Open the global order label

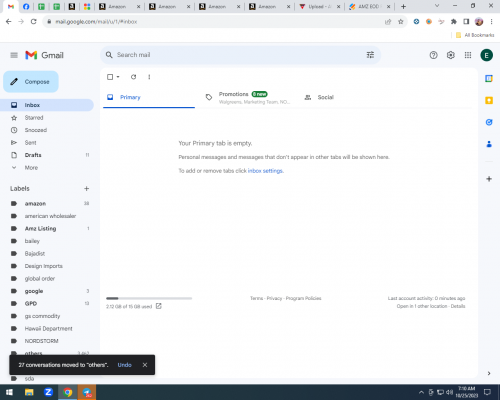click(47, 278)
